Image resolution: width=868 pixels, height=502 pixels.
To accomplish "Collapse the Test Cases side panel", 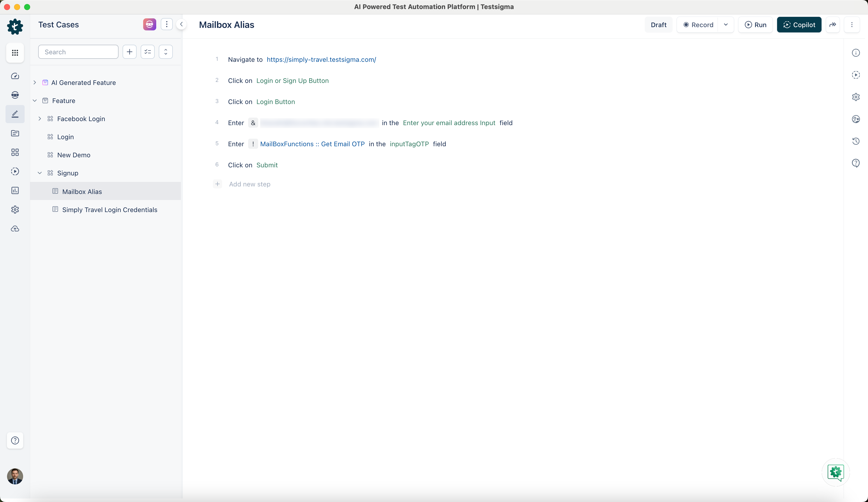I will tap(181, 24).
